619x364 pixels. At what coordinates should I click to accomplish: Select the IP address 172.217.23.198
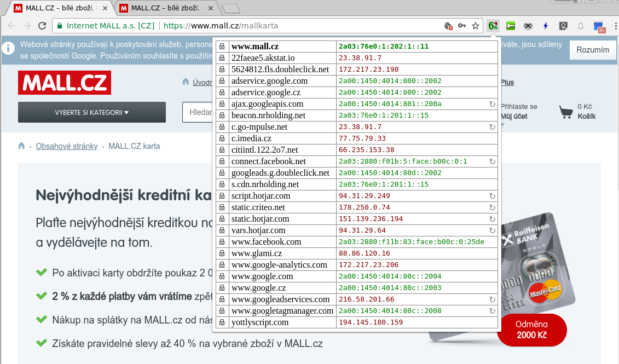pos(369,70)
